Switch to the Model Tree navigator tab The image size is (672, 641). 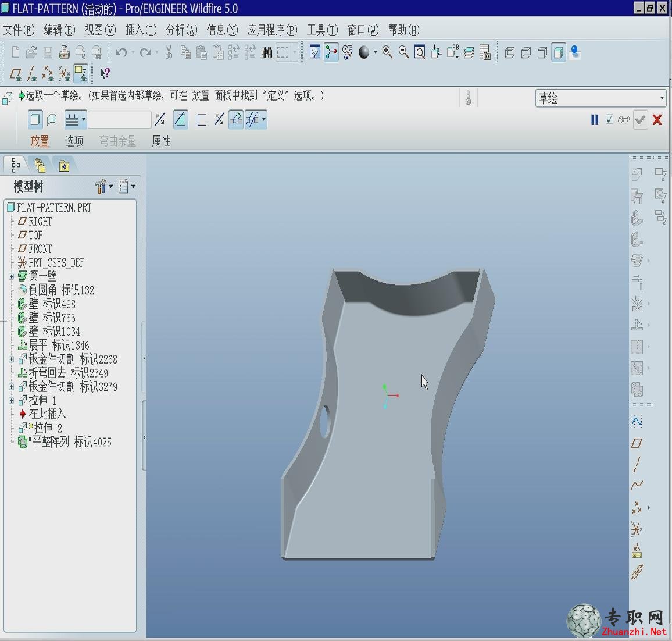coord(16,165)
